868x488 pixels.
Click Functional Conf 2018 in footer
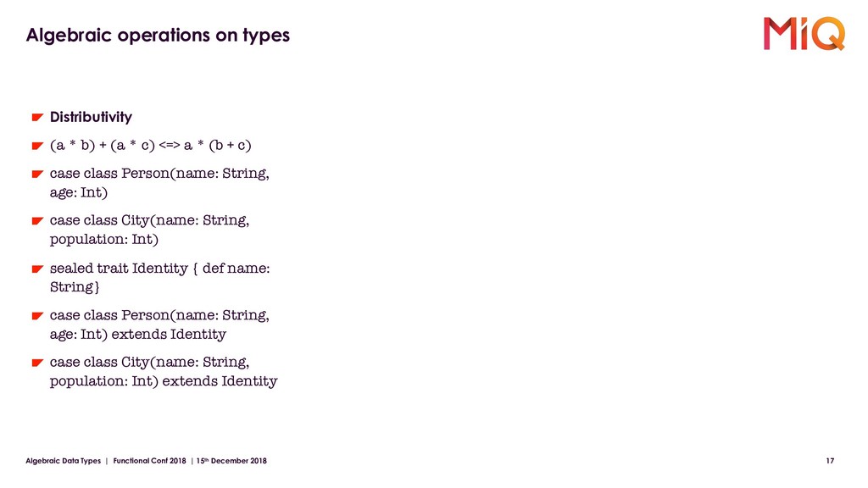[149, 461]
